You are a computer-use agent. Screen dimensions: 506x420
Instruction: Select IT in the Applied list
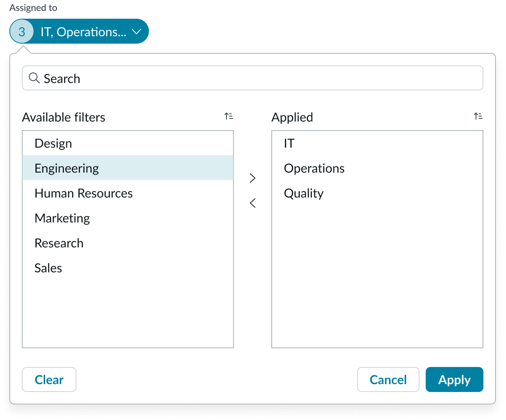coord(289,143)
